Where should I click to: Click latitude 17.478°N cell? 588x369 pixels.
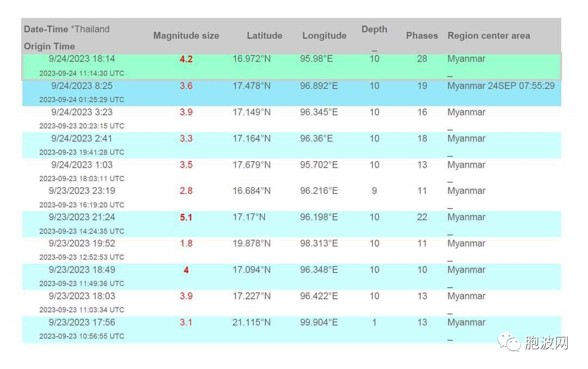pos(251,86)
